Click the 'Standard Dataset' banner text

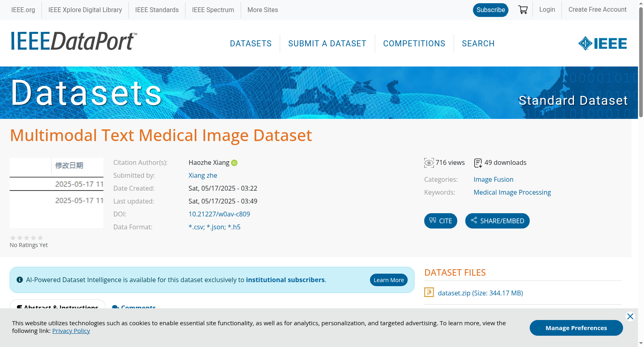(x=573, y=100)
